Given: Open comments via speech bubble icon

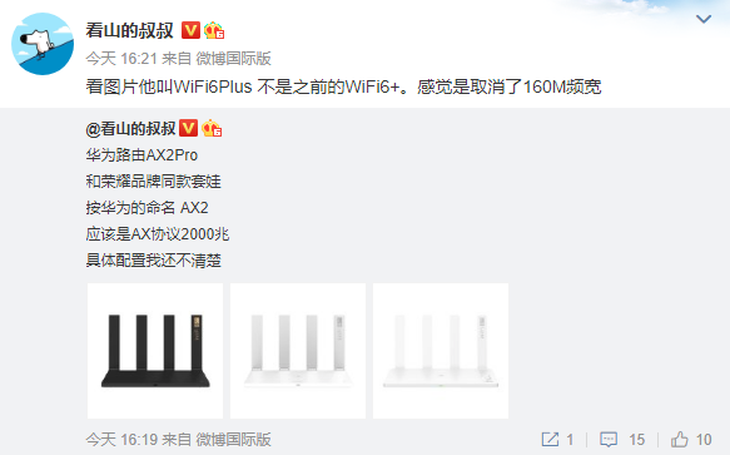Looking at the screenshot, I should click(608, 439).
